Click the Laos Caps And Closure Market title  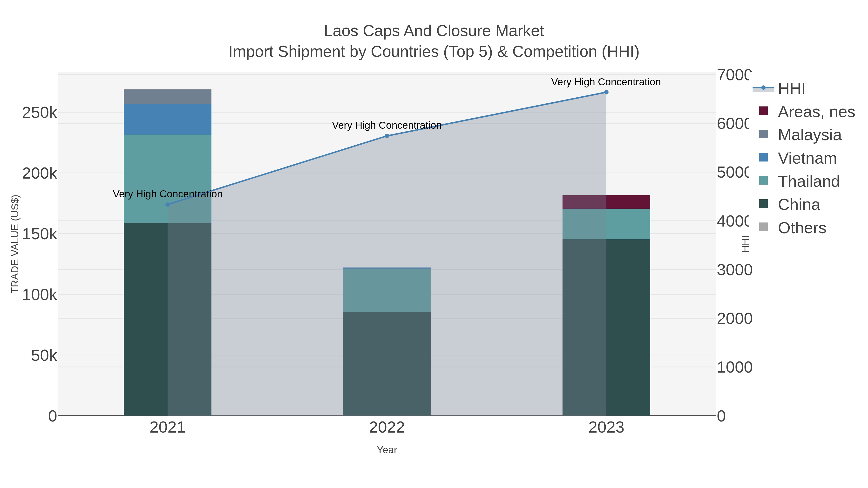(x=434, y=31)
